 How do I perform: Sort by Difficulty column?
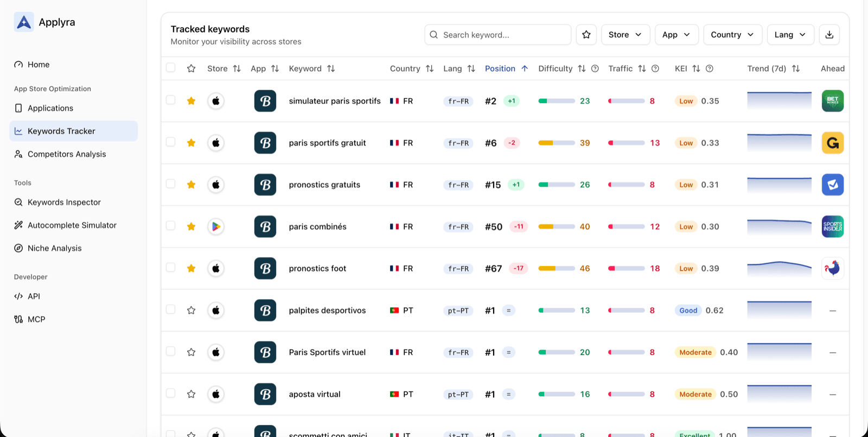point(561,68)
